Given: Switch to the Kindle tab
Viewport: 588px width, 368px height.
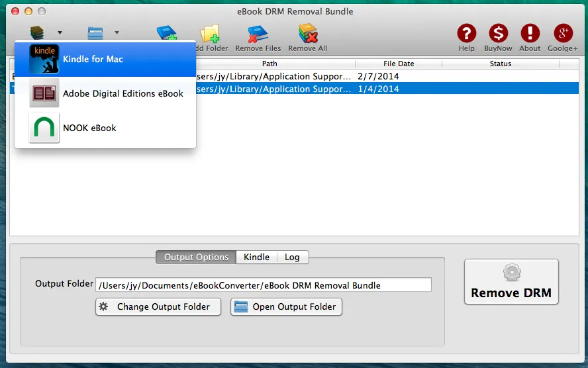Looking at the screenshot, I should (256, 257).
